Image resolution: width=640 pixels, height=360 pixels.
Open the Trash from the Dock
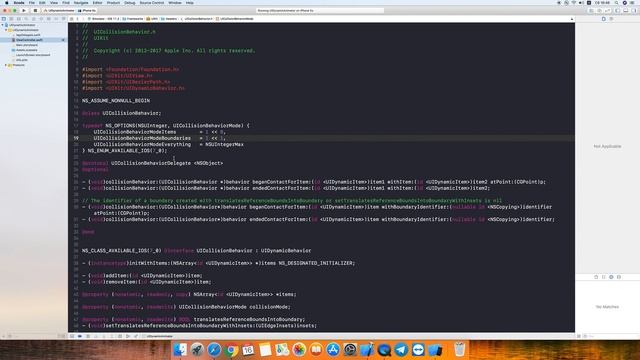pos(460,350)
